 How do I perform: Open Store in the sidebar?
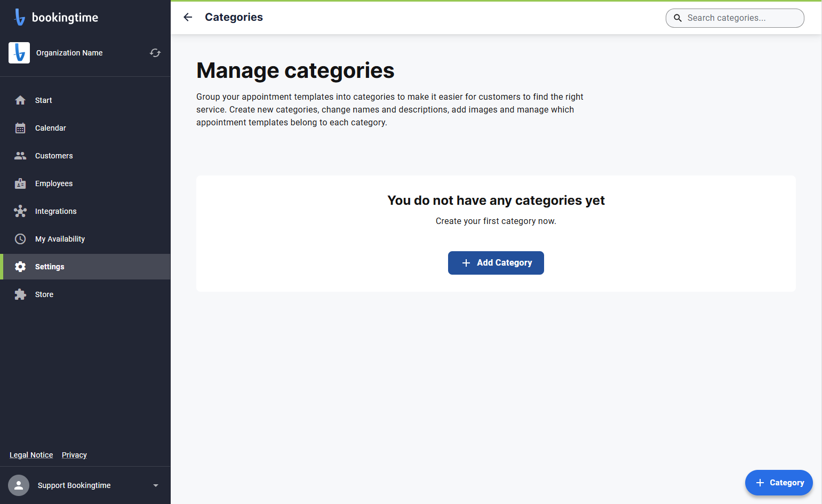[85, 294]
